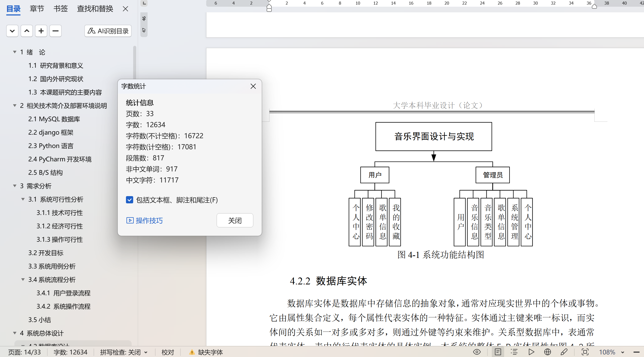Click the tab stop type selector

point(144,3)
